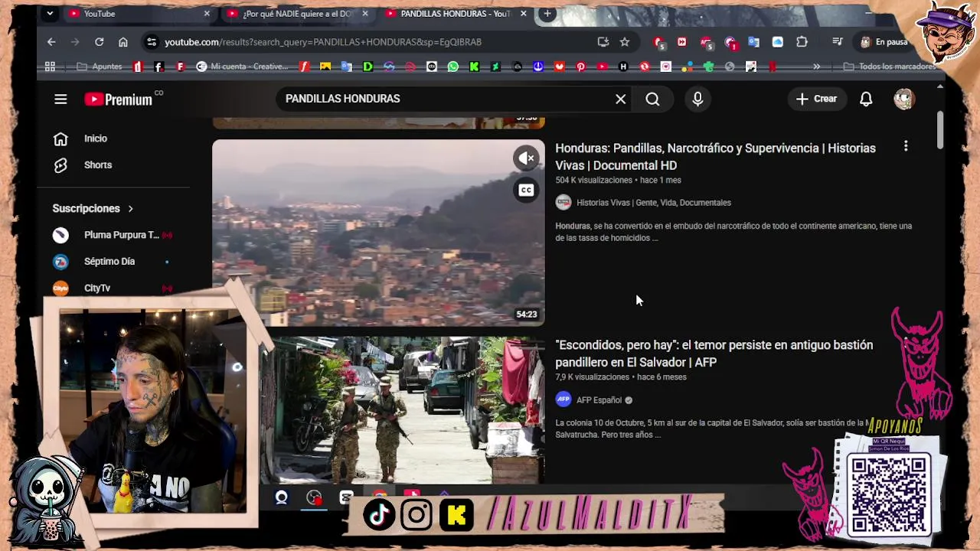
Task: Open the browser extensions puzzle icon
Action: pos(802,42)
